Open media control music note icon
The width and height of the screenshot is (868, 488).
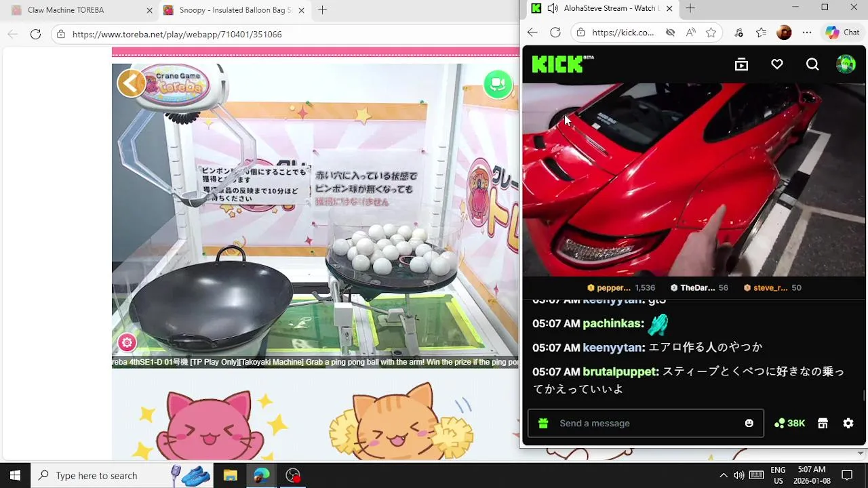pyautogui.click(x=738, y=33)
